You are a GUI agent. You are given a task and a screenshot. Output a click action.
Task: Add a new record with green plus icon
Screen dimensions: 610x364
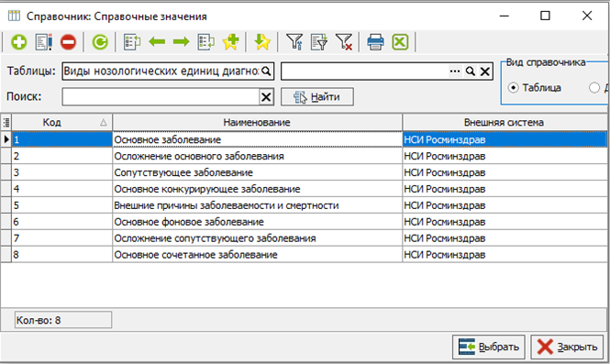pos(18,42)
